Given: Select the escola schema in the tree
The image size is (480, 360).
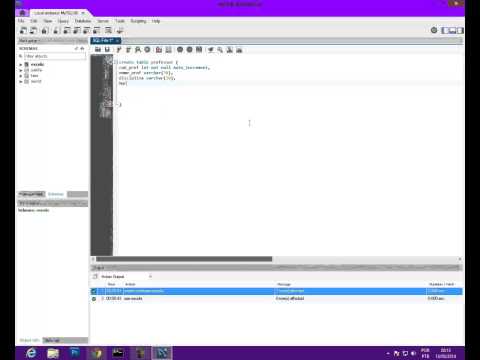Looking at the screenshot, I should 37,65.
